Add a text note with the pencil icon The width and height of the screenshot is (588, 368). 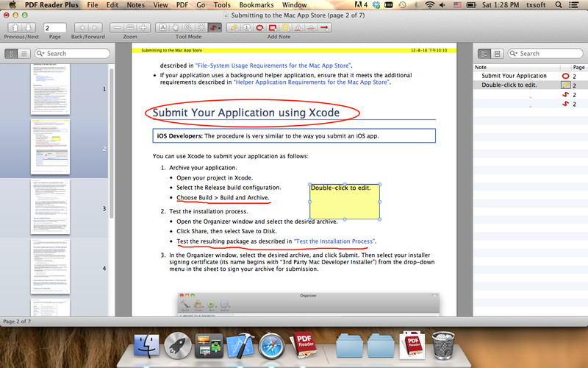click(x=234, y=27)
